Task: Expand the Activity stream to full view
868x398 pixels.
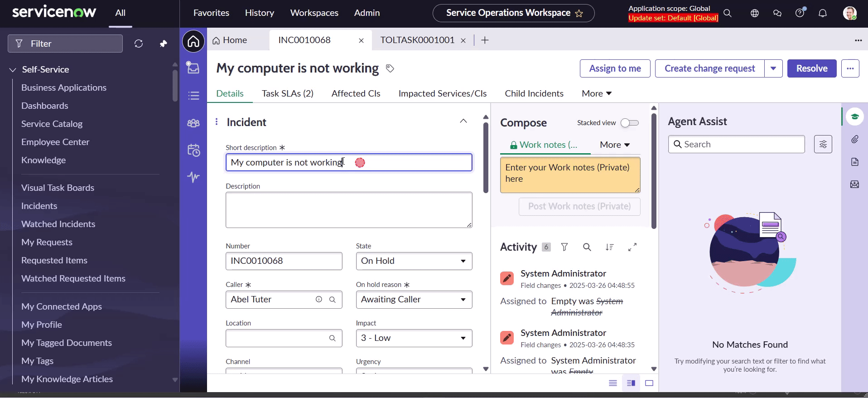Action: tap(632, 247)
